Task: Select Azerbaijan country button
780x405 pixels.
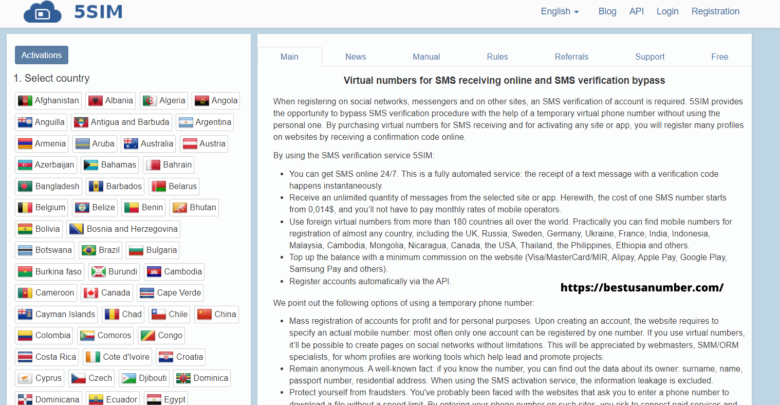Action: point(46,165)
